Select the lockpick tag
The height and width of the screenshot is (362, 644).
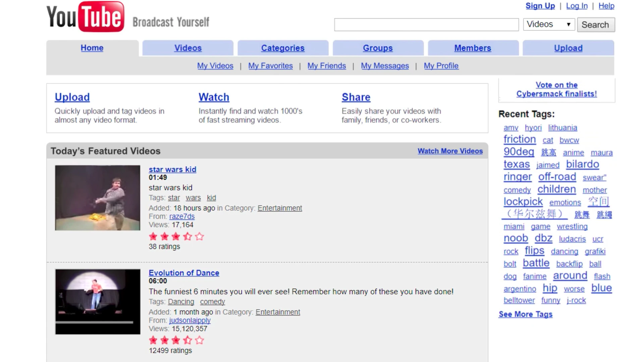pyautogui.click(x=523, y=202)
